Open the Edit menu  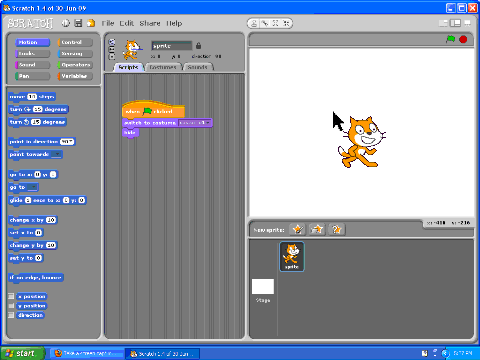pos(127,23)
